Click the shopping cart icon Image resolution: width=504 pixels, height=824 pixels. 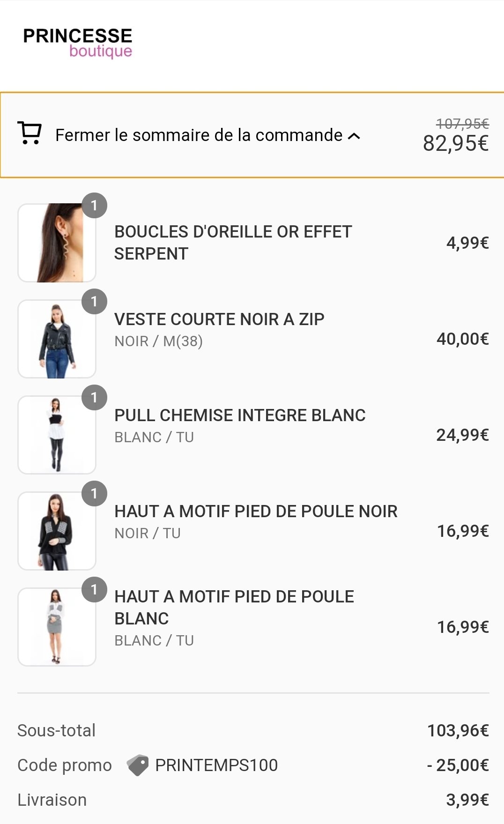(x=30, y=134)
